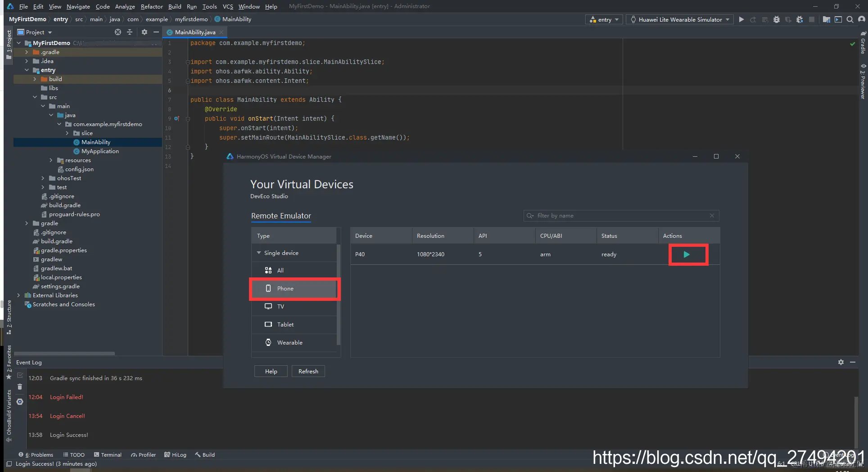Collapse the Single device group
The image size is (868, 472).
click(x=259, y=253)
